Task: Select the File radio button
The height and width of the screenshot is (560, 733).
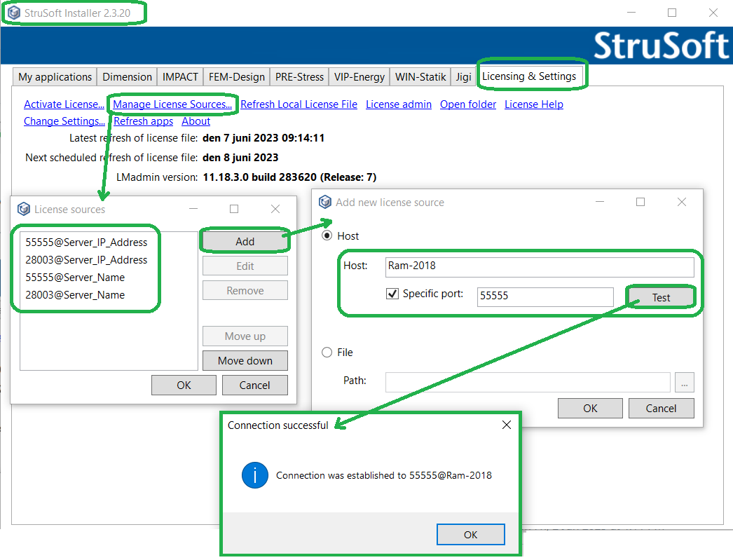Action: click(327, 352)
